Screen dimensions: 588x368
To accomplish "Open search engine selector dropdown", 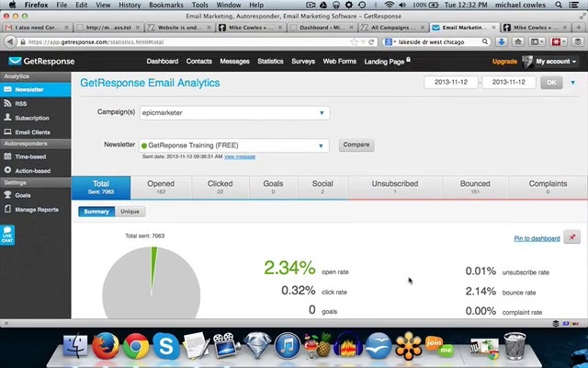I will pyautogui.click(x=390, y=42).
